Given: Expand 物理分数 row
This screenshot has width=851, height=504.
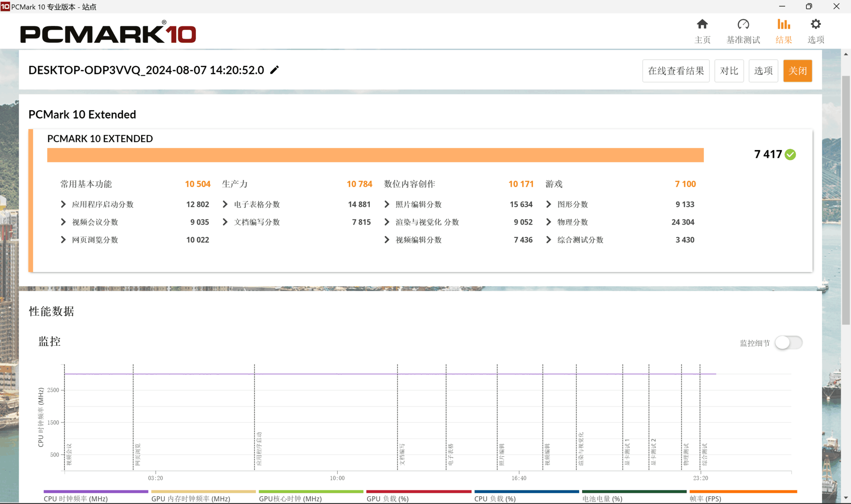Looking at the screenshot, I should click(548, 222).
